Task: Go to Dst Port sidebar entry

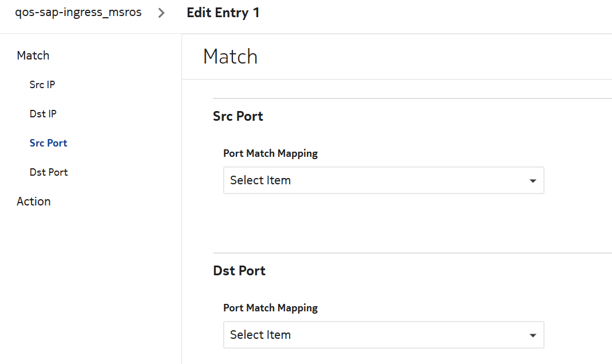Action: tap(49, 172)
